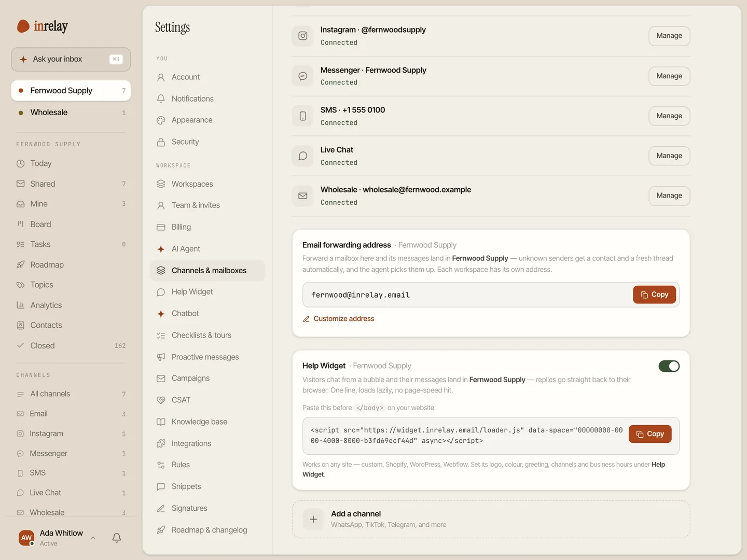Select the Fernwood Supply workspace
Image resolution: width=747 pixels, height=560 pixels.
[x=71, y=91]
